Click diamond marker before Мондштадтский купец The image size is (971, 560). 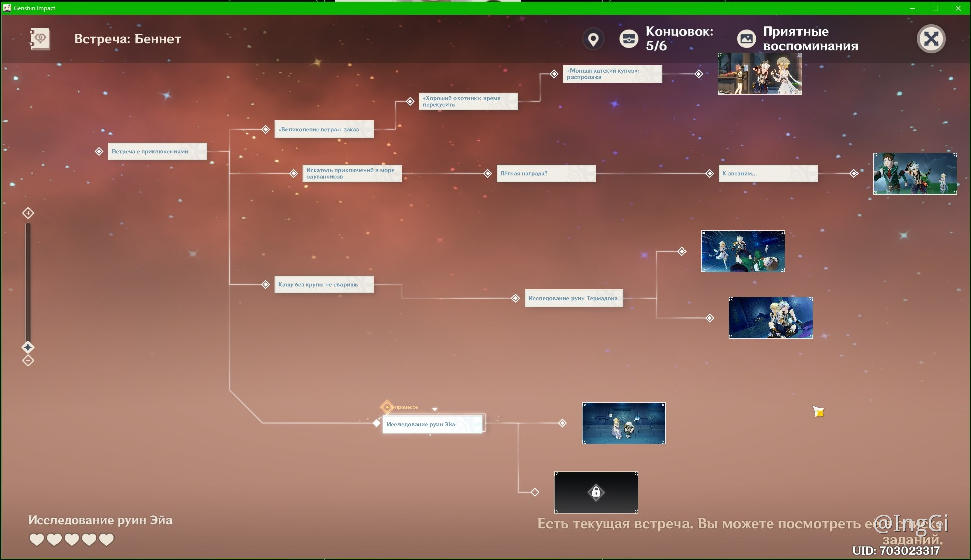tap(554, 74)
